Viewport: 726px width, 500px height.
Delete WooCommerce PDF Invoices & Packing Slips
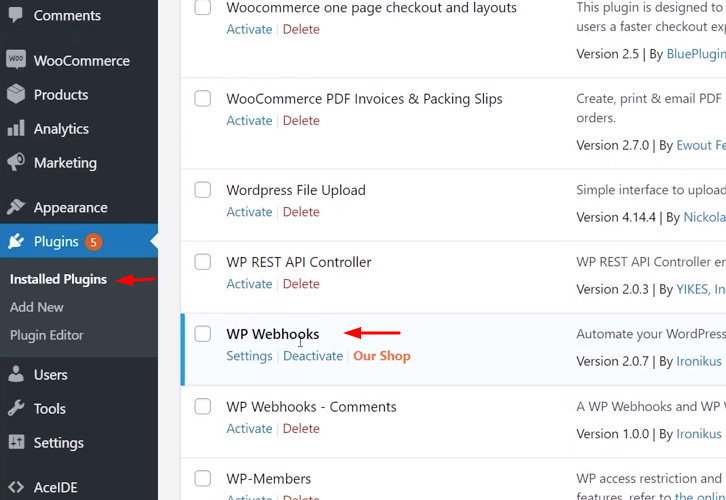[x=301, y=120]
